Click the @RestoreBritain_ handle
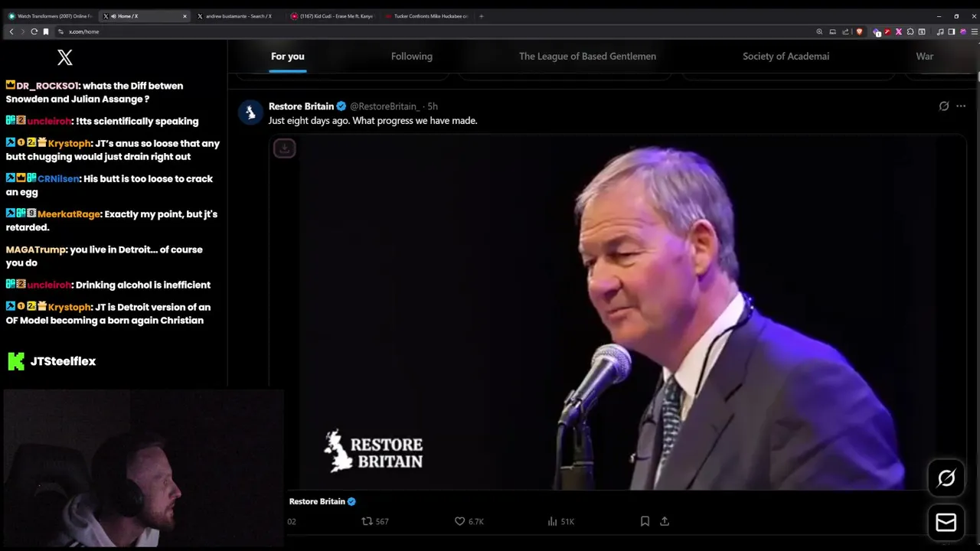 [384, 106]
